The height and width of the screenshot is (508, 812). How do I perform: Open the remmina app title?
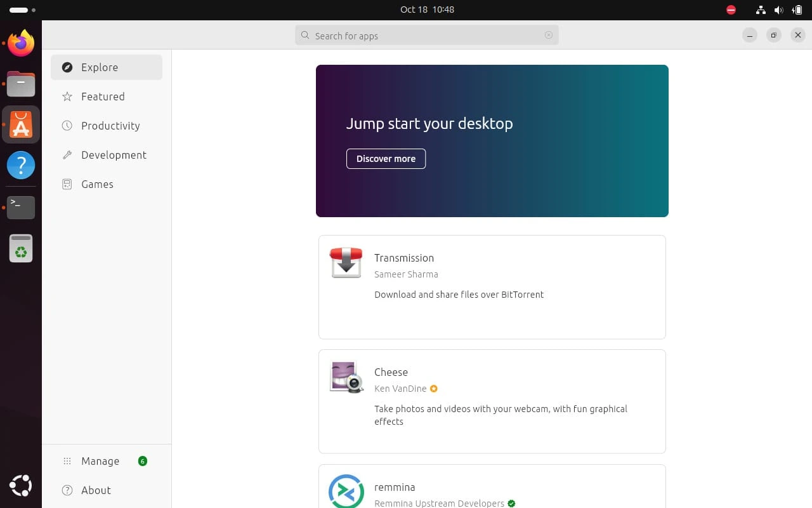pyautogui.click(x=395, y=487)
